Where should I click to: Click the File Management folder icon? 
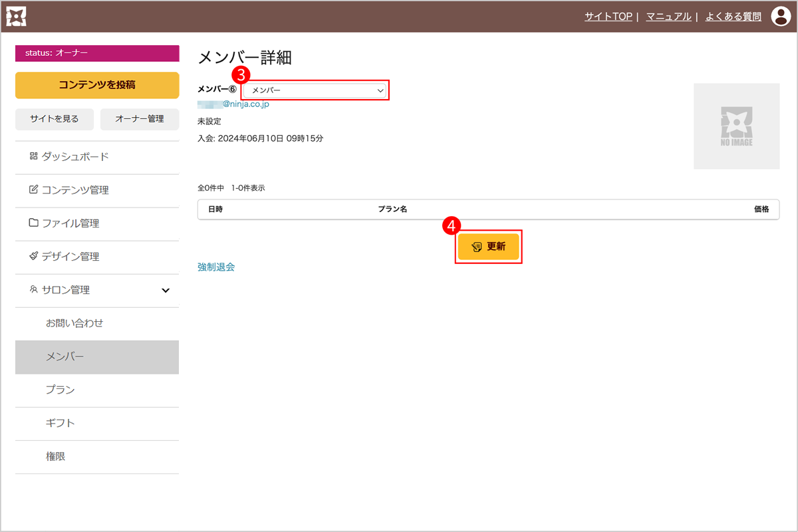33,223
